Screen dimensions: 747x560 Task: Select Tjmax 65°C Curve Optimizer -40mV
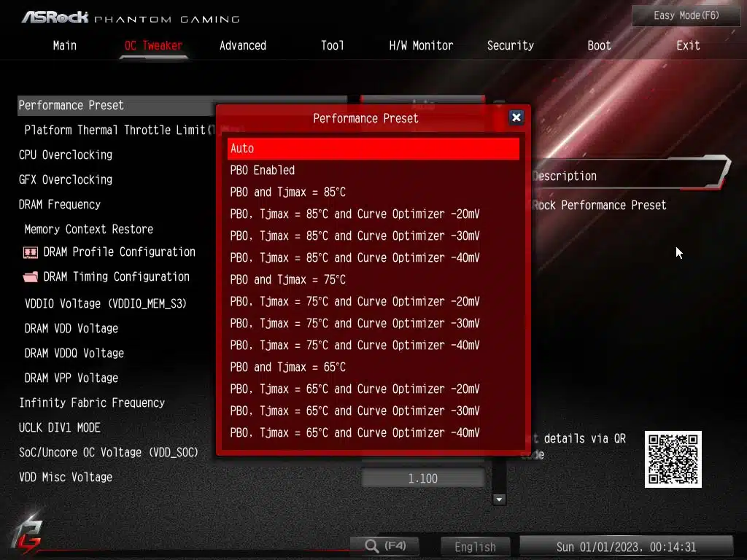point(355,433)
